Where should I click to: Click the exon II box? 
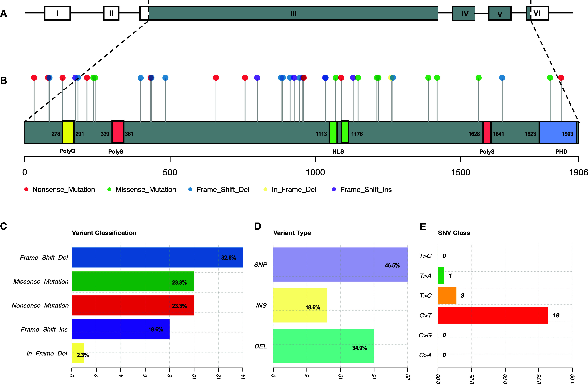click(111, 13)
